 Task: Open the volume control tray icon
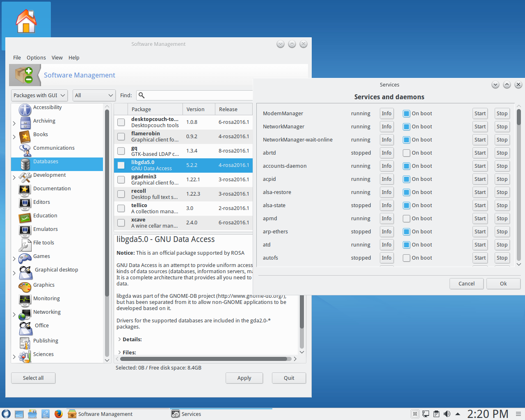pyautogui.click(x=447, y=414)
